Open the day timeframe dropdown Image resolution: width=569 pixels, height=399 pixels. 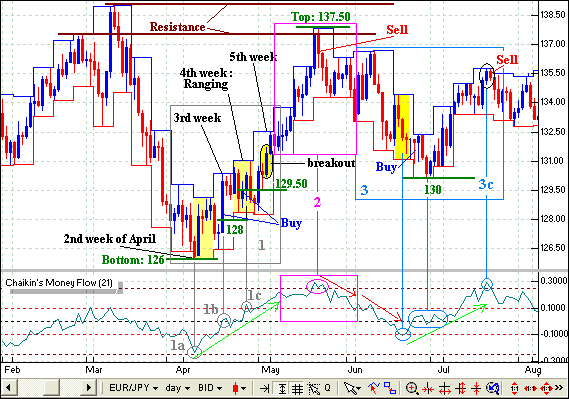click(177, 388)
